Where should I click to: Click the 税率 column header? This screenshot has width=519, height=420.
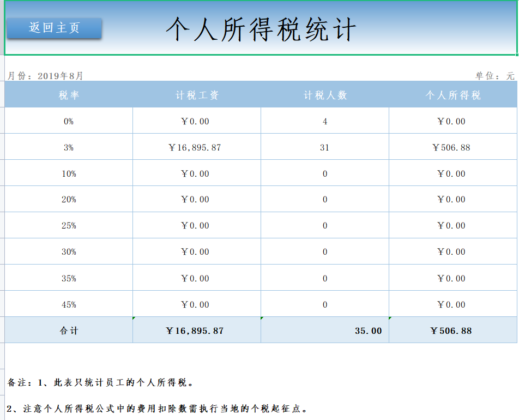69,94
